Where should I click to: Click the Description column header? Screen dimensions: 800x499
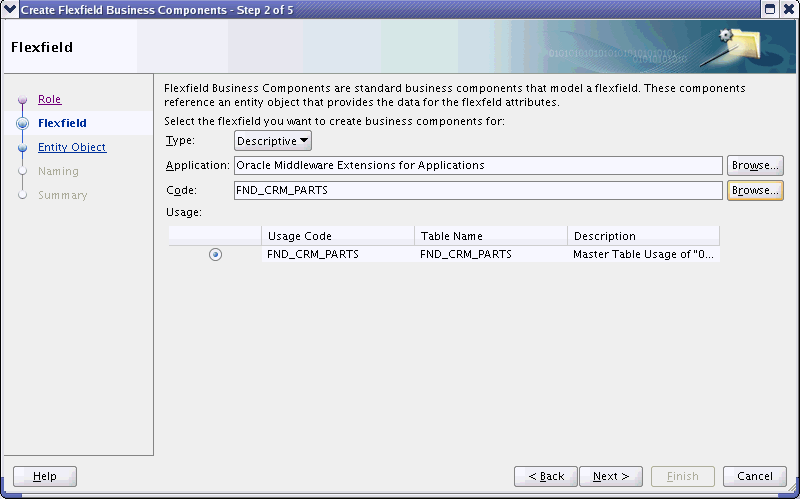(643, 236)
